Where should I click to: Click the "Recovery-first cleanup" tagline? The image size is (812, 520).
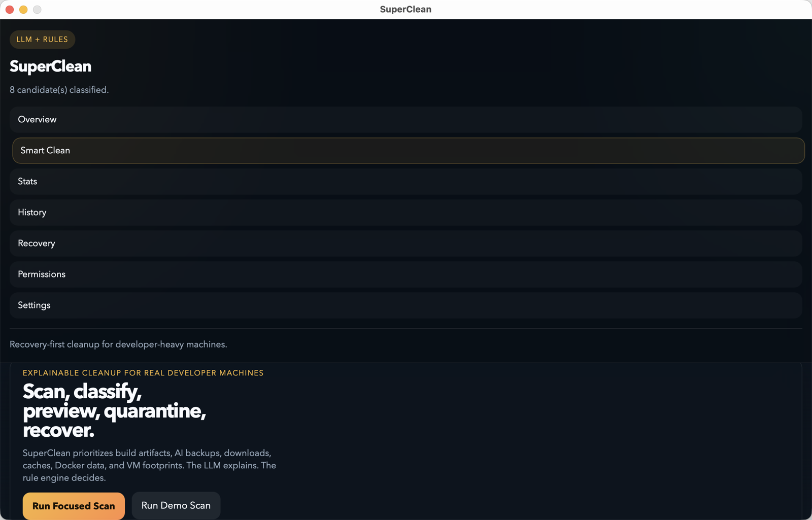point(118,344)
